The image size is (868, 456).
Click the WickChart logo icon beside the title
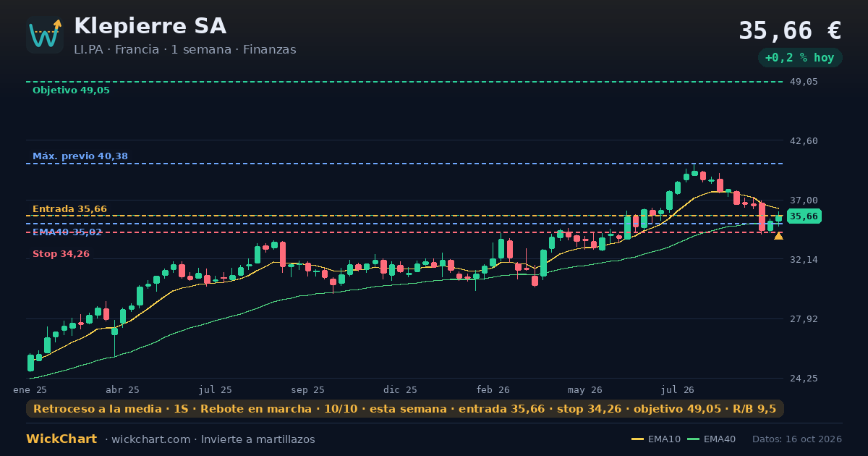pyautogui.click(x=45, y=35)
